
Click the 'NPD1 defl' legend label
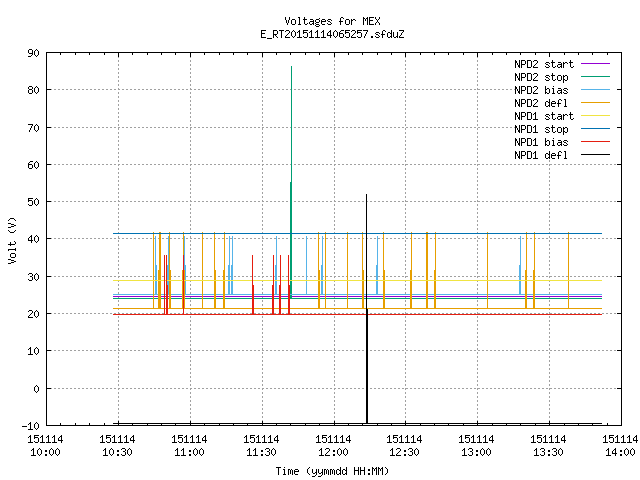(x=541, y=155)
